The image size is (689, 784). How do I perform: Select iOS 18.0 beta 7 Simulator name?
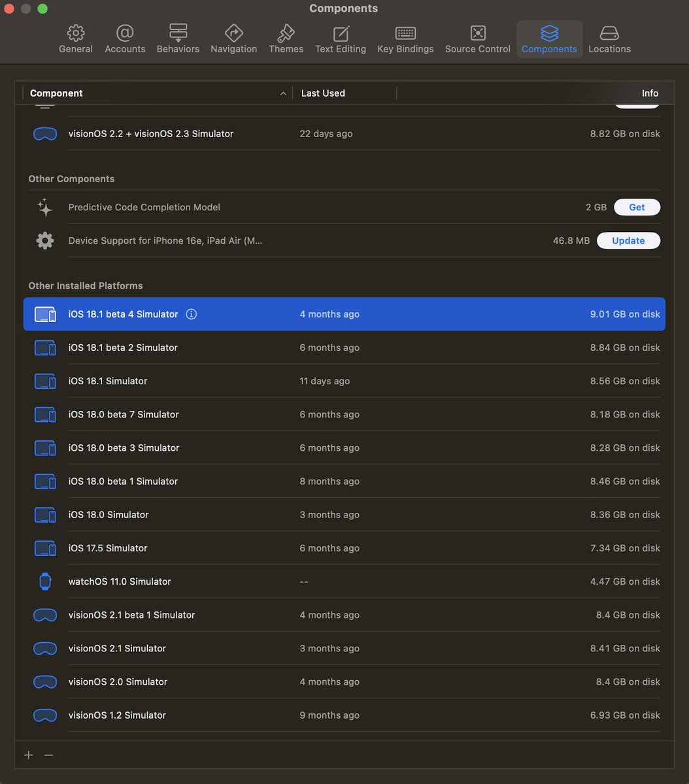(x=124, y=414)
